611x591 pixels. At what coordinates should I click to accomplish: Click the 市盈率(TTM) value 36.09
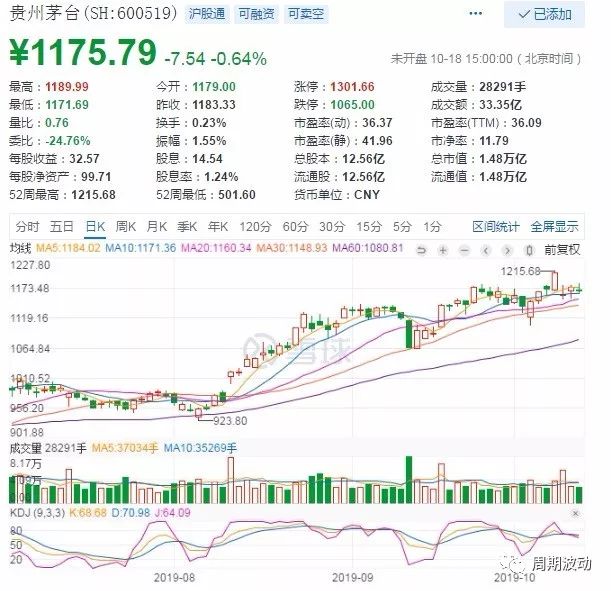coord(526,123)
